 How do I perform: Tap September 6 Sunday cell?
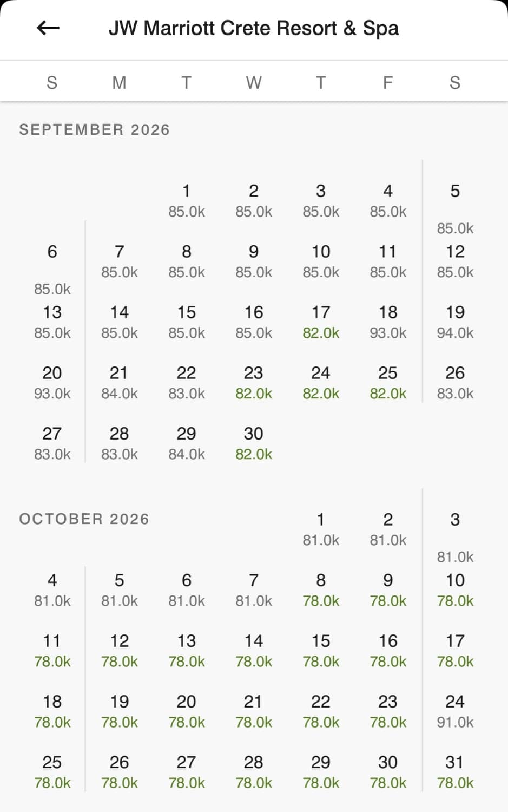tap(52, 269)
